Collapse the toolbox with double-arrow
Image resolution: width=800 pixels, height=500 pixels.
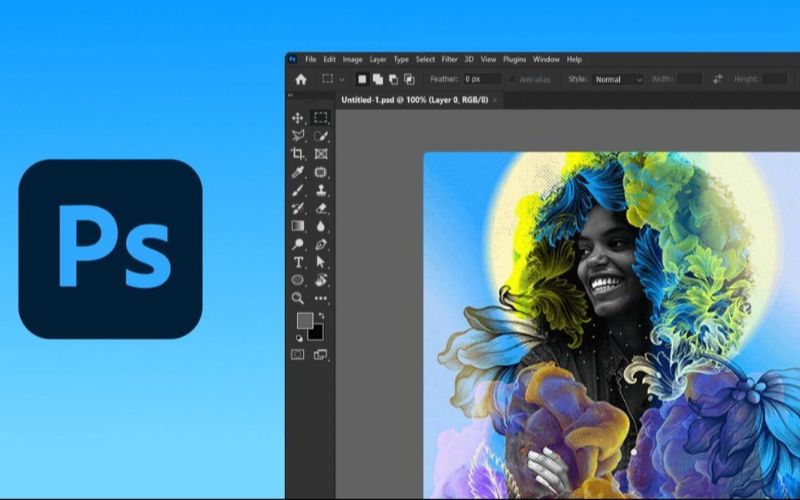(x=290, y=95)
